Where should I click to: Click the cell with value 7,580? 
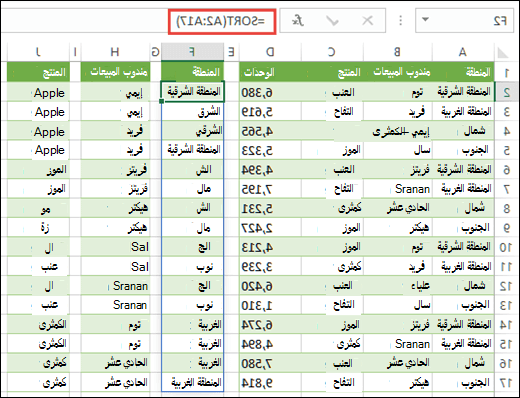(270, 363)
